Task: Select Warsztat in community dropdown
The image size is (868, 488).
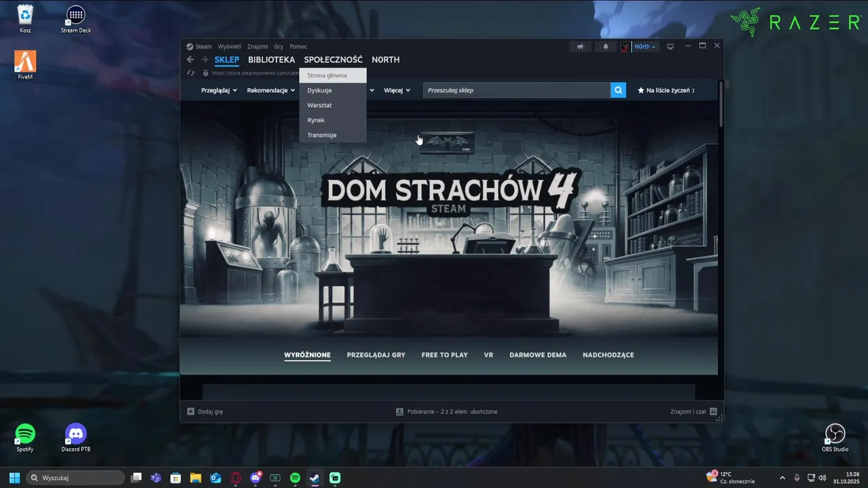Action: pyautogui.click(x=332, y=105)
